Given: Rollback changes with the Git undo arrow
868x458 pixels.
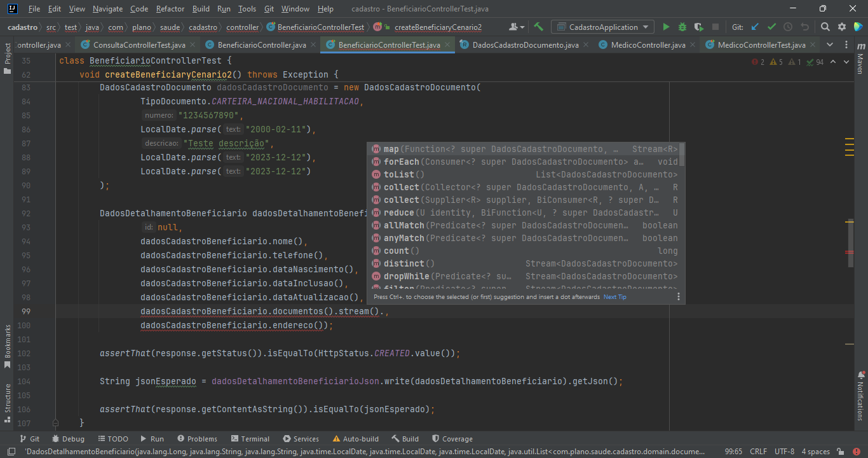Looking at the screenshot, I should (804, 27).
